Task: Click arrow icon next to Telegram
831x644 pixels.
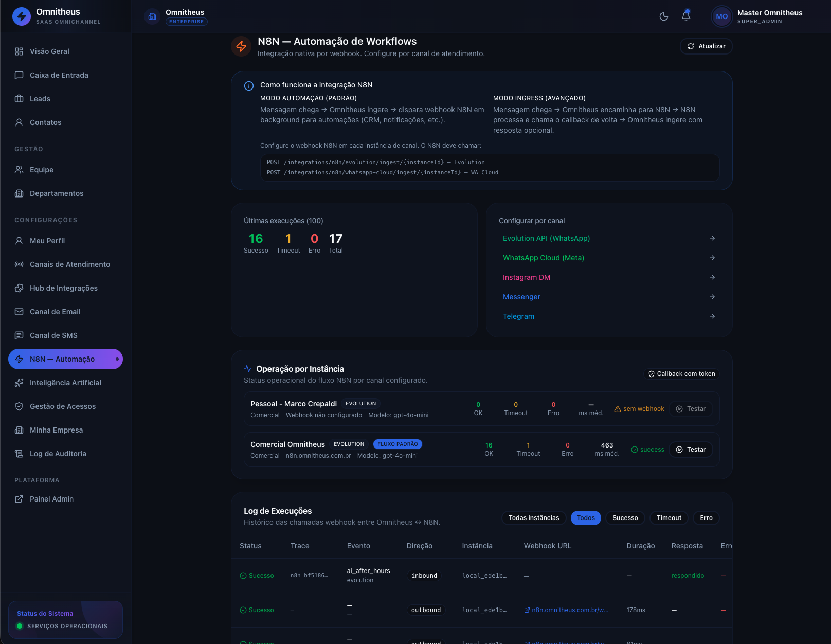Action: pos(712,316)
